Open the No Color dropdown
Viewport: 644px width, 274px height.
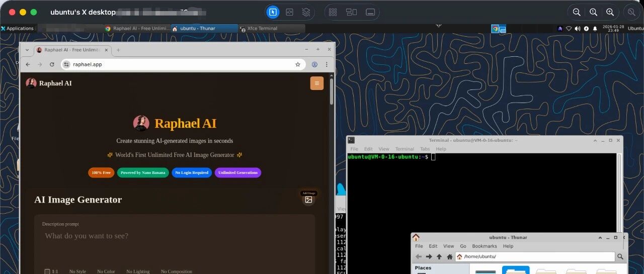pyautogui.click(x=106, y=271)
